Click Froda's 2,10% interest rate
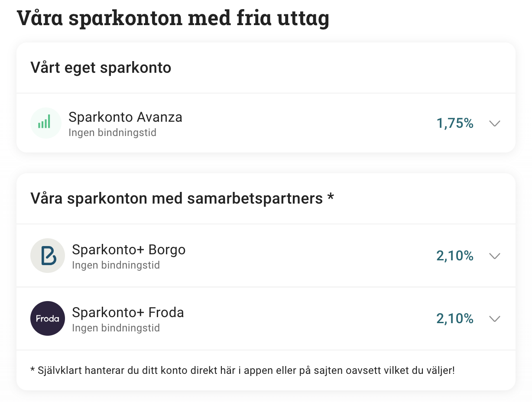Image resolution: width=532 pixels, height=402 pixels. point(455,319)
